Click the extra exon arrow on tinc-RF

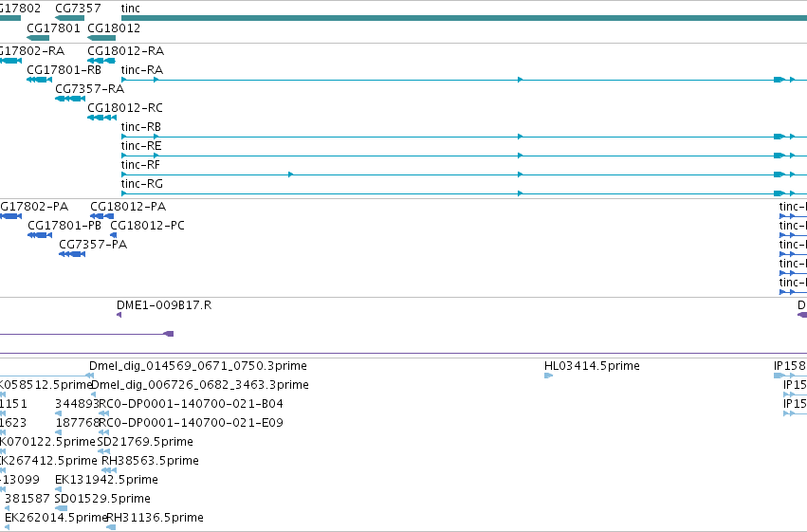(291, 174)
